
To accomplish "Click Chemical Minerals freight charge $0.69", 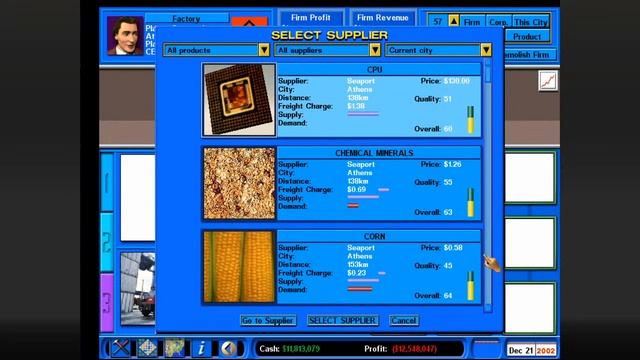I will tap(356, 189).
